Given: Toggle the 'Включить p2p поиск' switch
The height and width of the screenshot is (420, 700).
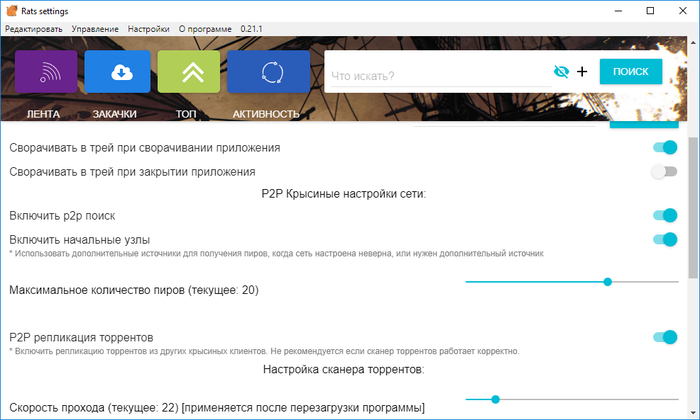Looking at the screenshot, I should click(664, 215).
